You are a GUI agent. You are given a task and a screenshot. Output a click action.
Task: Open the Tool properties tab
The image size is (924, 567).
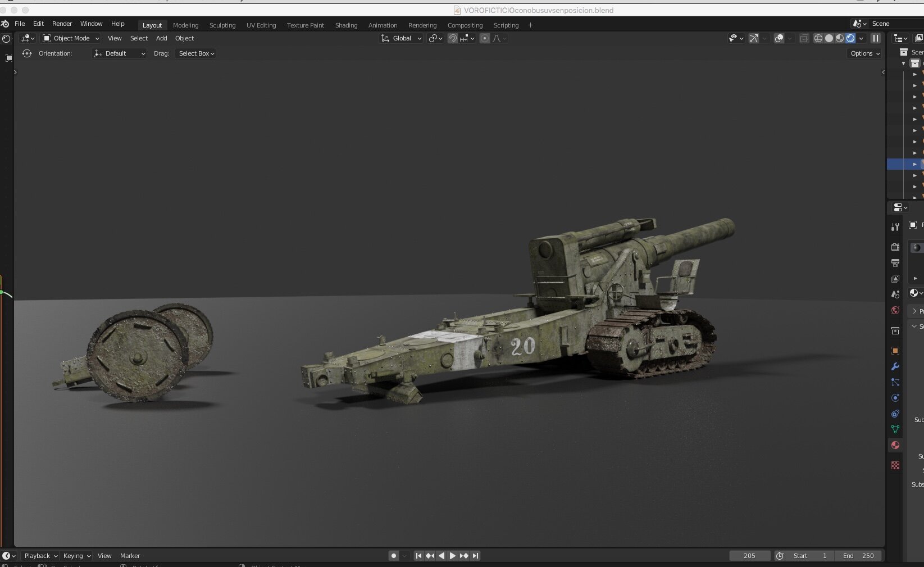click(x=895, y=227)
